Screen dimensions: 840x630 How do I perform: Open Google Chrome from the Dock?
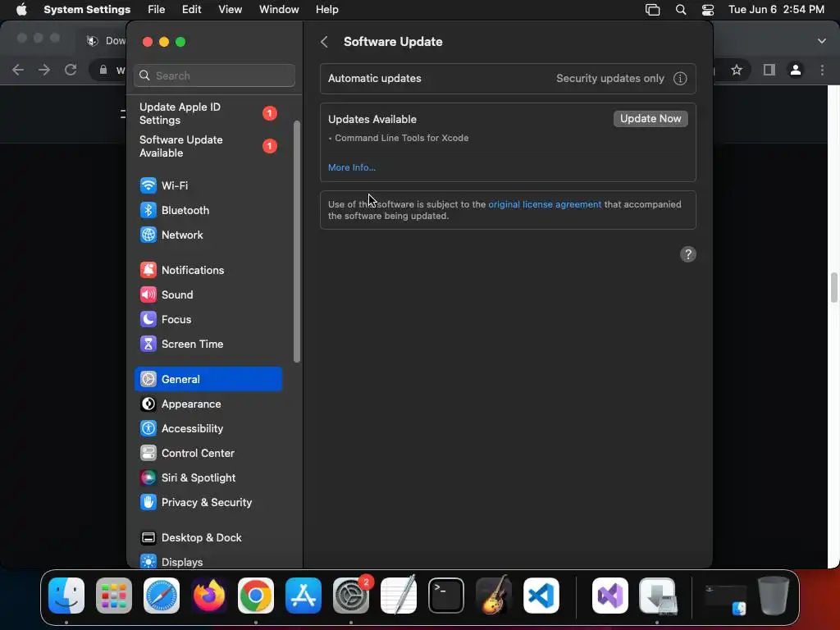256,596
